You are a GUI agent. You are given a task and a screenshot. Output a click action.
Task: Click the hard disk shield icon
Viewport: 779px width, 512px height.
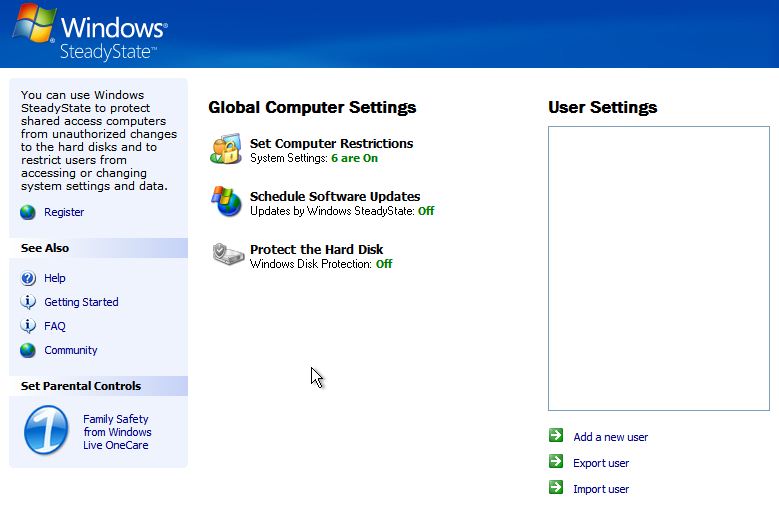227,255
